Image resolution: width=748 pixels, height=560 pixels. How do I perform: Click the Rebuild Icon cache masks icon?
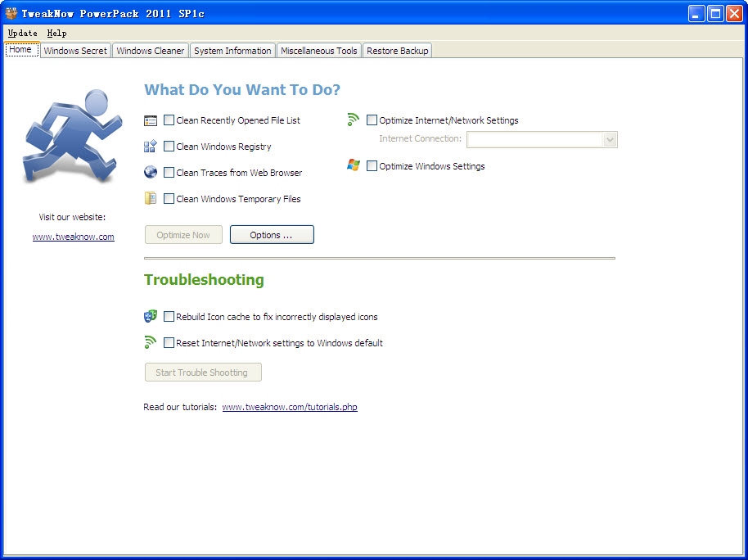coord(151,316)
